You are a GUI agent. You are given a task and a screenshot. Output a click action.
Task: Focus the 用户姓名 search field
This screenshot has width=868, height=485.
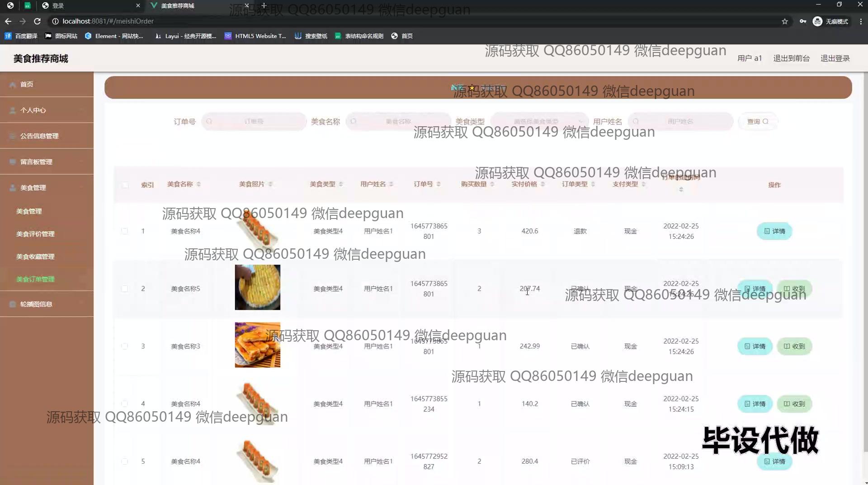(680, 122)
